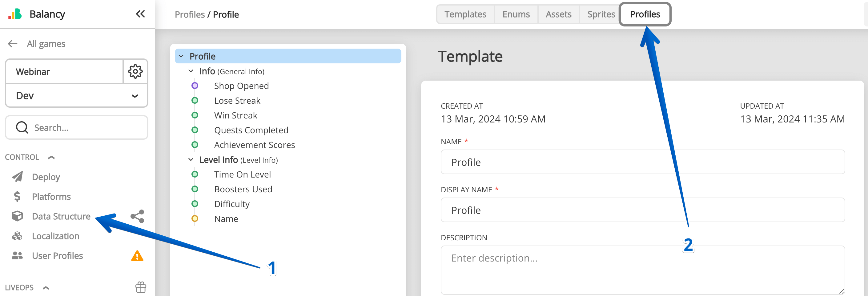The width and height of the screenshot is (868, 296).
Task: Switch to the Templates tab
Action: pos(465,14)
